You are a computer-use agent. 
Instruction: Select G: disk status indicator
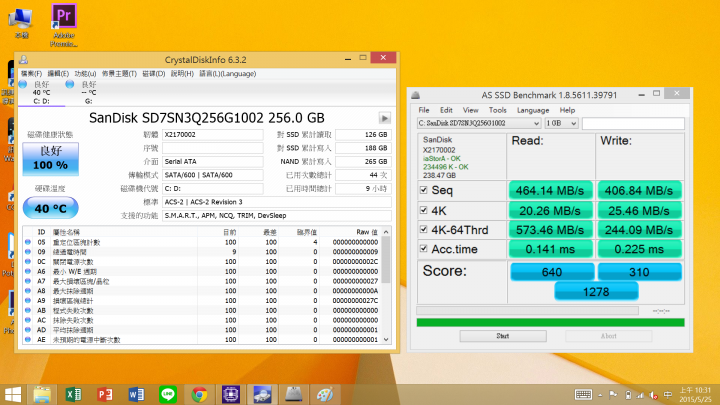[88, 92]
